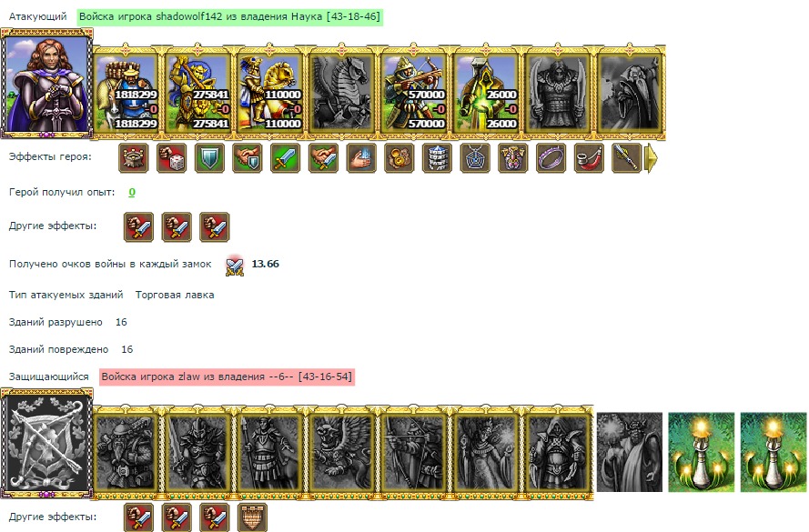Click the teal shield effect icon
The width and height of the screenshot is (809, 532).
point(209,157)
